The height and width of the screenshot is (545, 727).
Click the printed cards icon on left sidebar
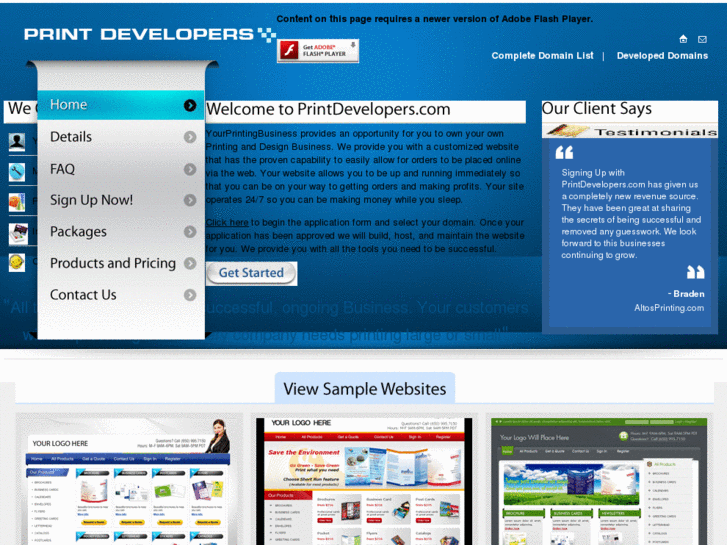pyautogui.click(x=18, y=233)
